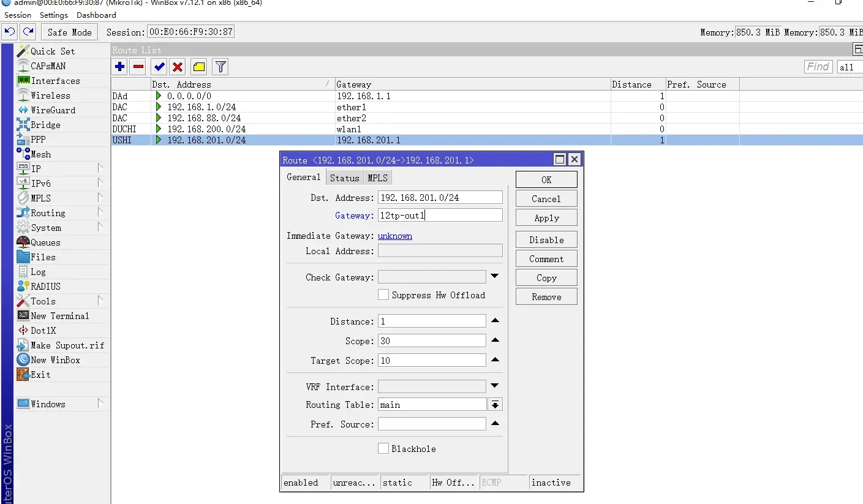The image size is (863, 504).
Task: Expand the Tools submenu
Action: tap(100, 301)
